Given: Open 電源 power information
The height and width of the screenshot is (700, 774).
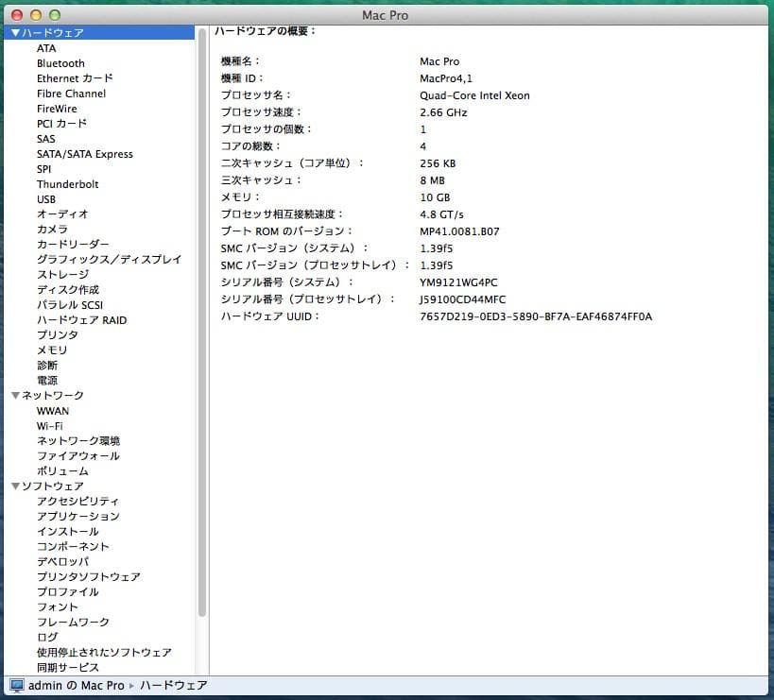Looking at the screenshot, I should 48,381.
